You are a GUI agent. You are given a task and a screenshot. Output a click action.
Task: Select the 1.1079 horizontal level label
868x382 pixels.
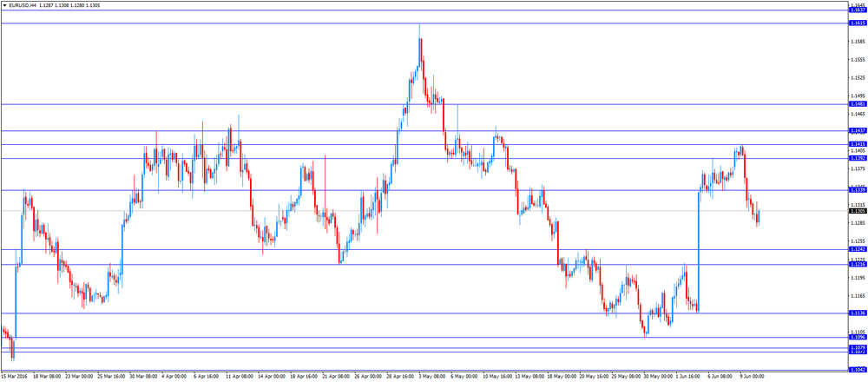tap(858, 347)
